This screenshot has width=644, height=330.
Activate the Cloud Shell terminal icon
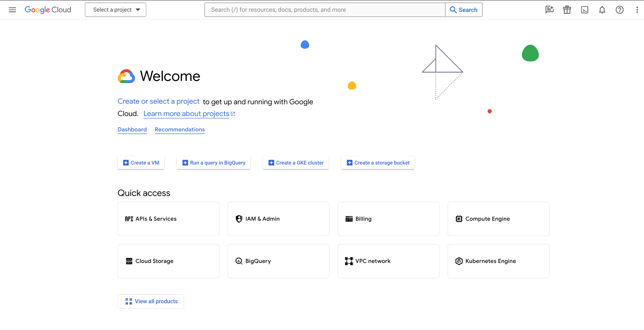pos(585,10)
